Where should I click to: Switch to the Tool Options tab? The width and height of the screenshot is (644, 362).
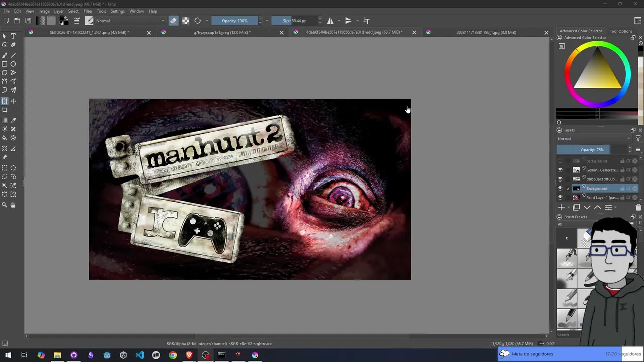click(x=621, y=31)
